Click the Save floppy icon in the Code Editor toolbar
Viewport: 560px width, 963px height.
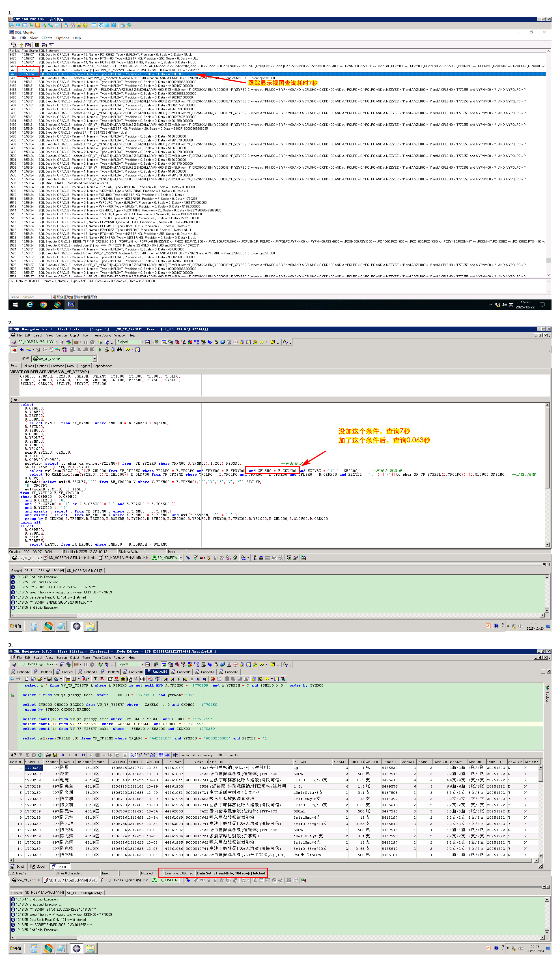coord(49,679)
